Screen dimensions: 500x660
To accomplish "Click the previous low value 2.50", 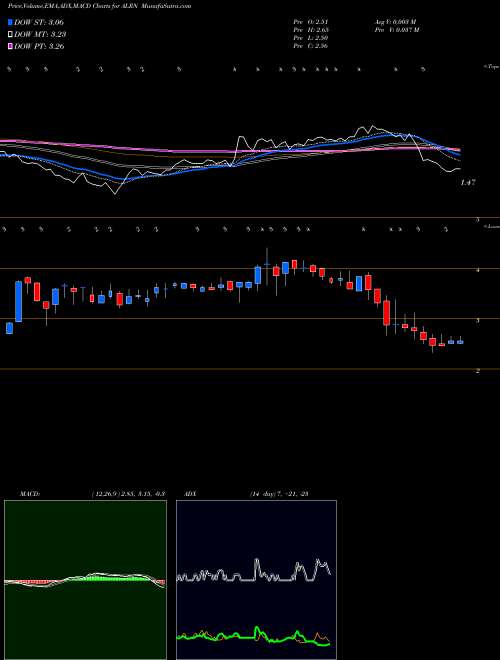I will pyautogui.click(x=311, y=38).
